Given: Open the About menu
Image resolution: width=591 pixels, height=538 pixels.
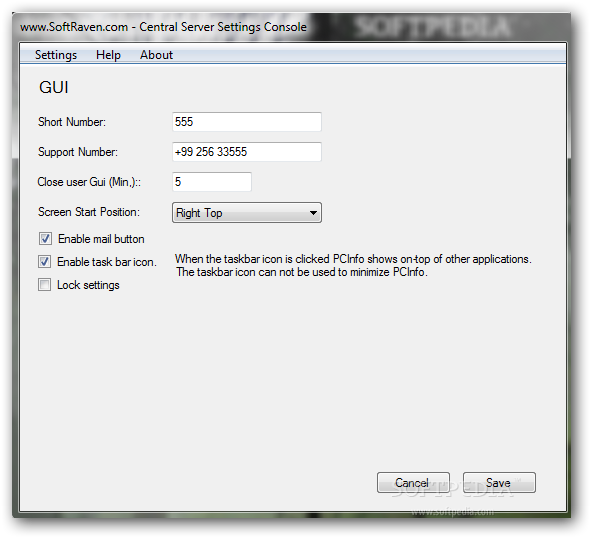Looking at the screenshot, I should pyautogui.click(x=156, y=55).
